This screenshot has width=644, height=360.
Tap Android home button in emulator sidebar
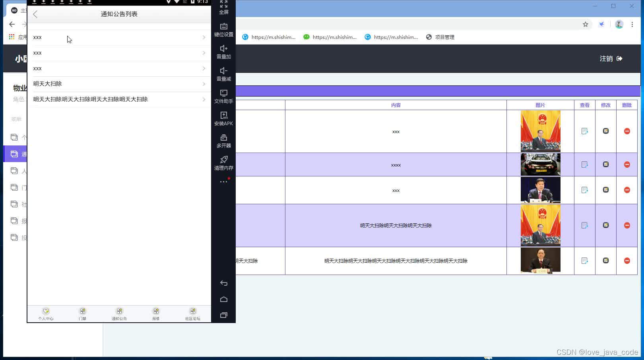224,299
